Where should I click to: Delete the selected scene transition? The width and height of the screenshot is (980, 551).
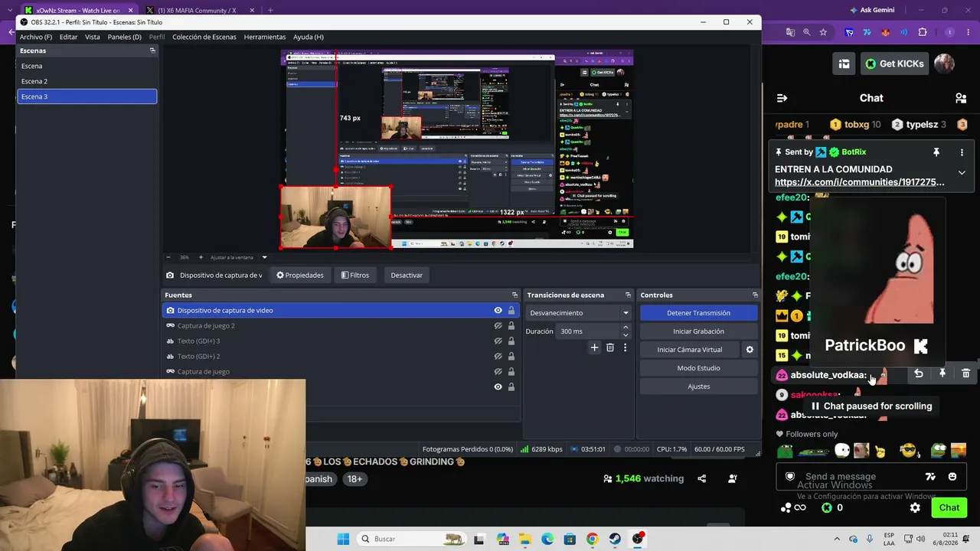[x=609, y=347]
